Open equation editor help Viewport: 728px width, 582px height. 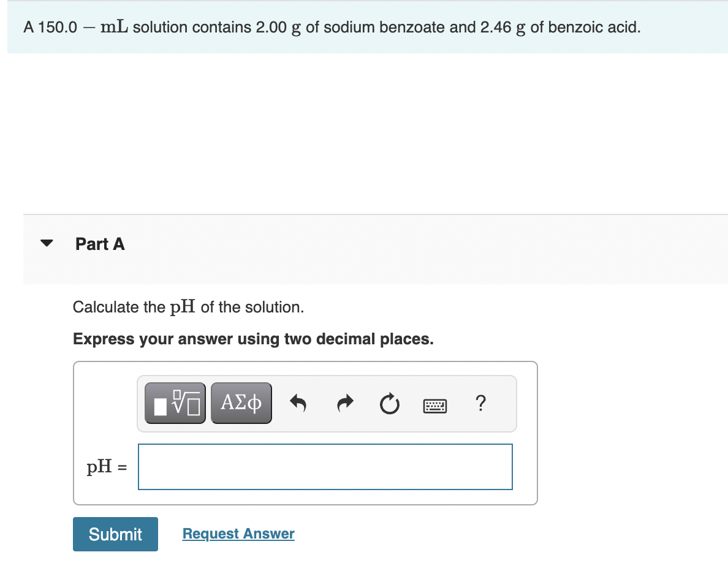[481, 403]
